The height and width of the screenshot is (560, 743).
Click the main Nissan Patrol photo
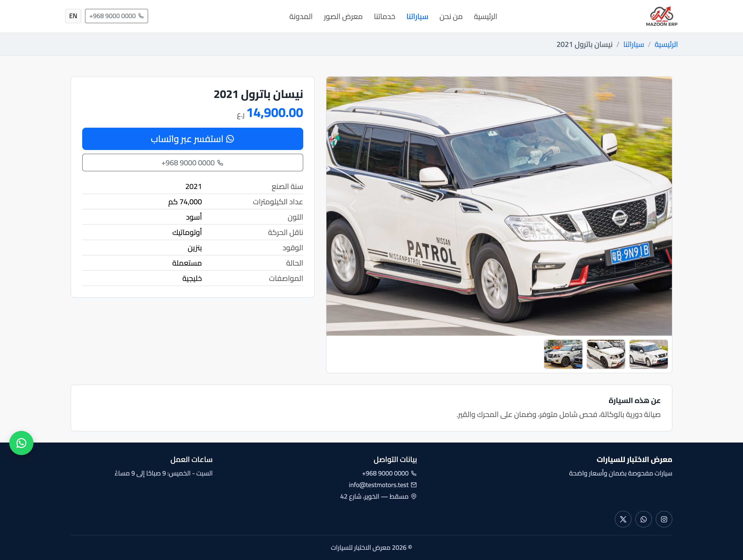[x=499, y=206]
